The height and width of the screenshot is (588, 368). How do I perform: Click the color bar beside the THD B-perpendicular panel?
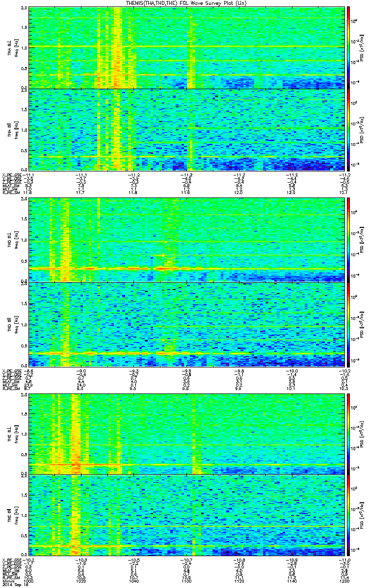[348, 241]
